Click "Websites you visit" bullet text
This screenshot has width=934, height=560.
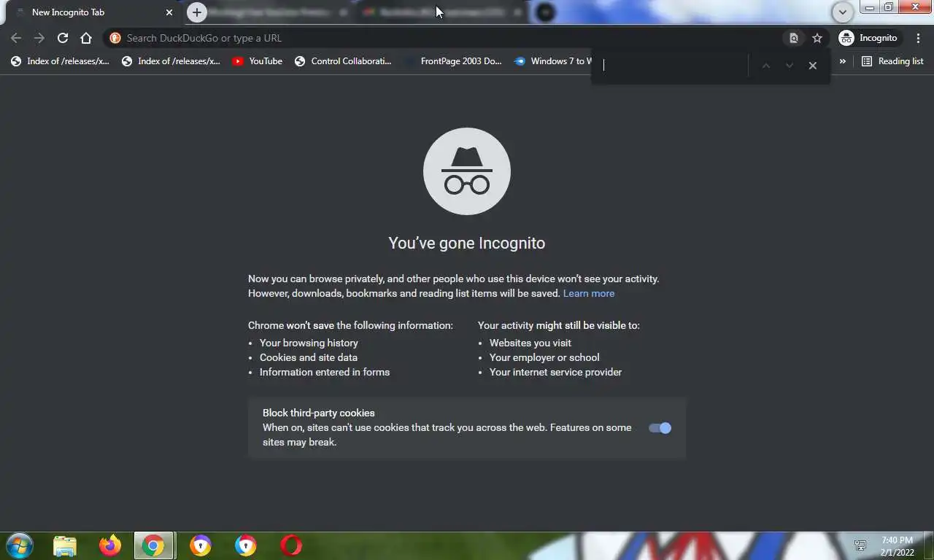tap(530, 343)
